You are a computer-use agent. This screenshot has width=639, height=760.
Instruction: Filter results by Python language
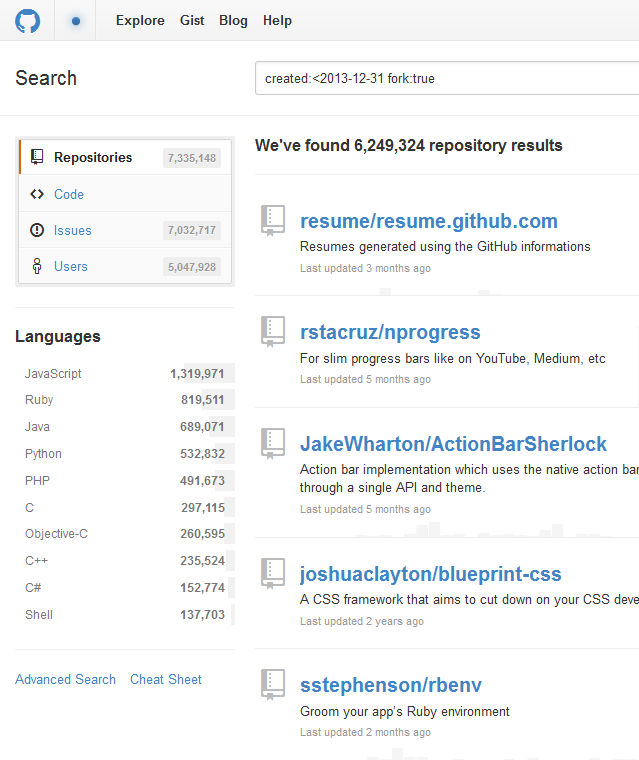point(44,453)
